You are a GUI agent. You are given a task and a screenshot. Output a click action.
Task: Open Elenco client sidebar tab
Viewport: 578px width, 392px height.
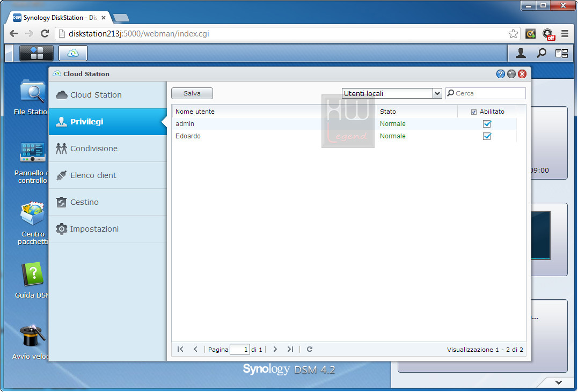tap(108, 175)
